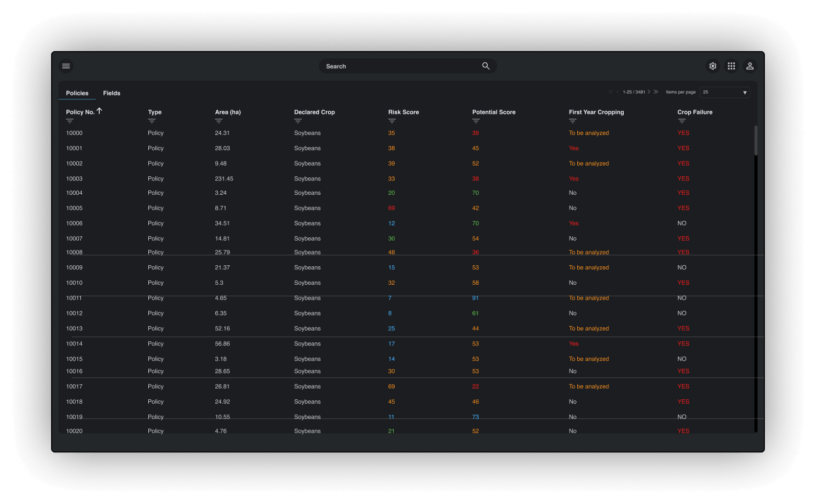Go to first page of results
This screenshot has width=816, height=504.
pyautogui.click(x=610, y=92)
